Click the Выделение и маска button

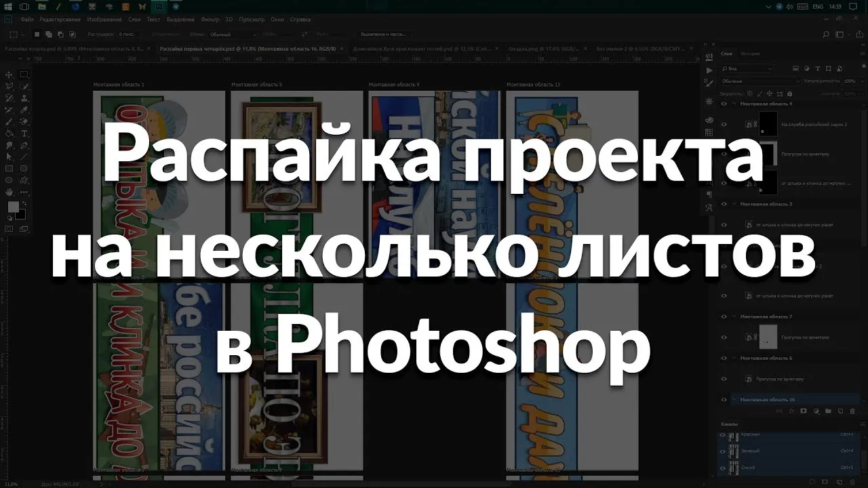click(x=384, y=34)
